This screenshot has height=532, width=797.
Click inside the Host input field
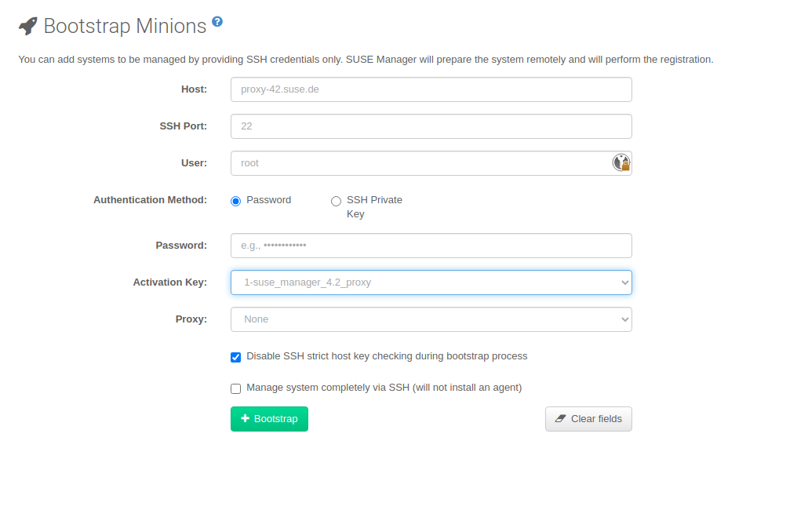point(431,89)
